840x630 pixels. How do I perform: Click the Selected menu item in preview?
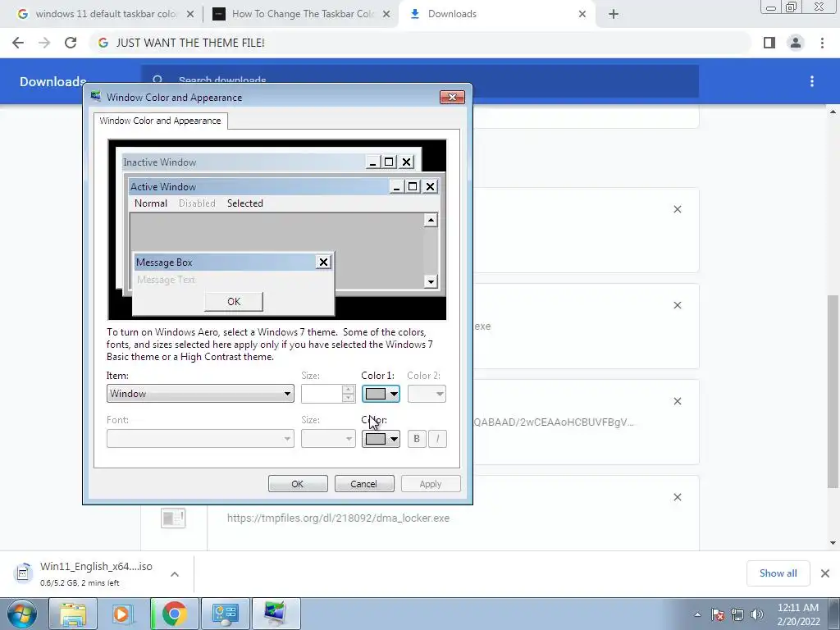click(x=245, y=203)
